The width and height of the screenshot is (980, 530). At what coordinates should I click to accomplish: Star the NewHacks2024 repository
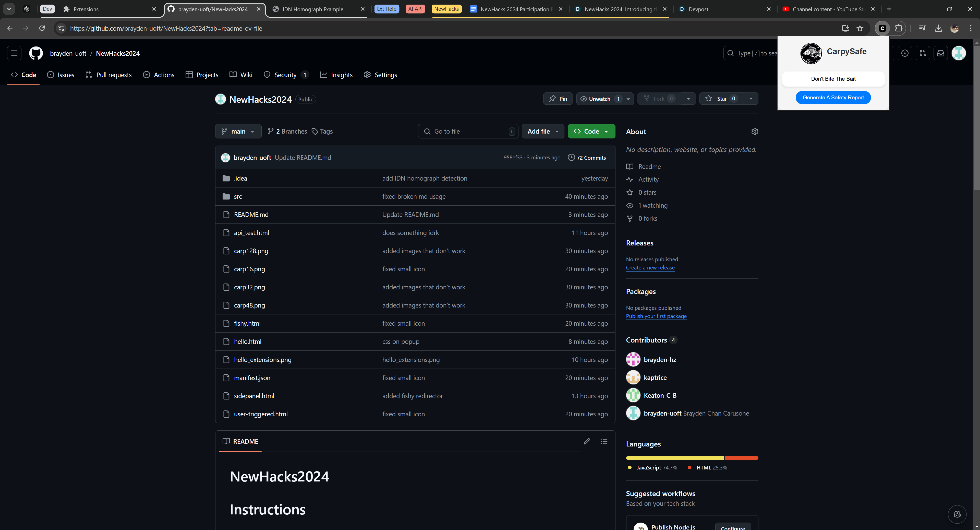(721, 99)
